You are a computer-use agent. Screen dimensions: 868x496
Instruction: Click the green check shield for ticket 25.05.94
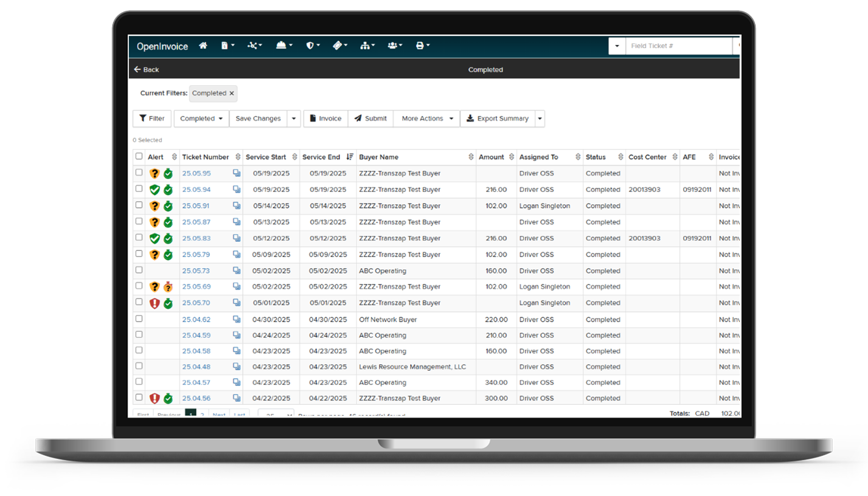click(155, 190)
